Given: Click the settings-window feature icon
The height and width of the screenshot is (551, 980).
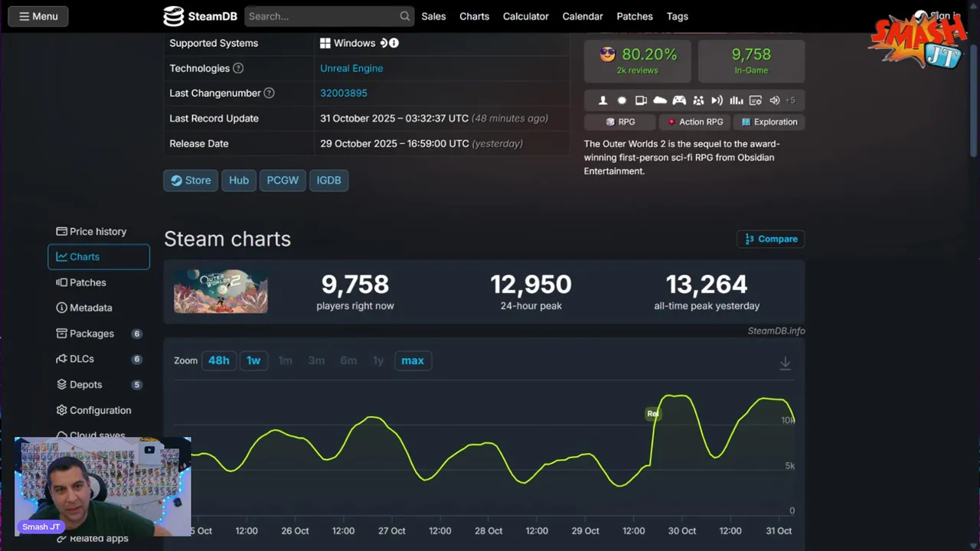Looking at the screenshot, I should [x=756, y=100].
